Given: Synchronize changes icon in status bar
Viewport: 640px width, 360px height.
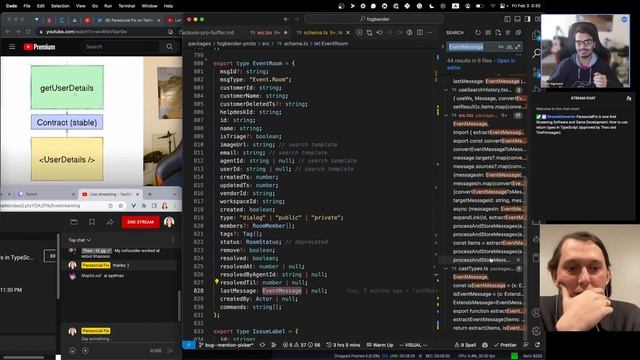Looking at the screenshot, I should [x=262, y=345].
